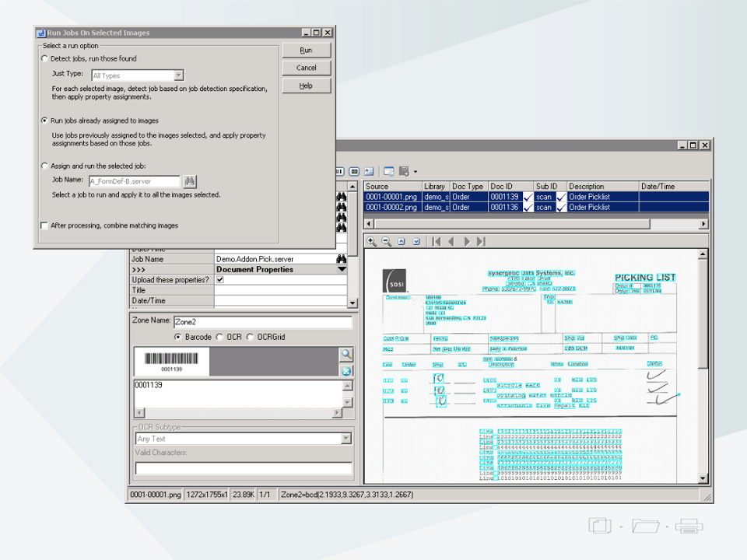Click the result box scroll down arrow

click(348, 402)
